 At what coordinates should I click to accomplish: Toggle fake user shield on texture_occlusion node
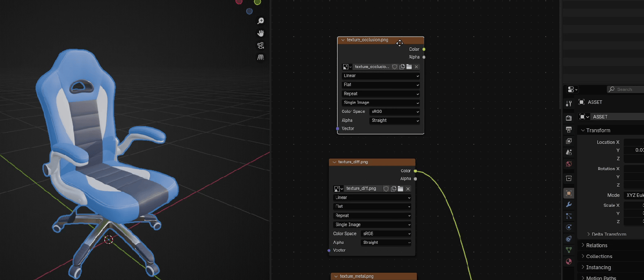(394, 67)
